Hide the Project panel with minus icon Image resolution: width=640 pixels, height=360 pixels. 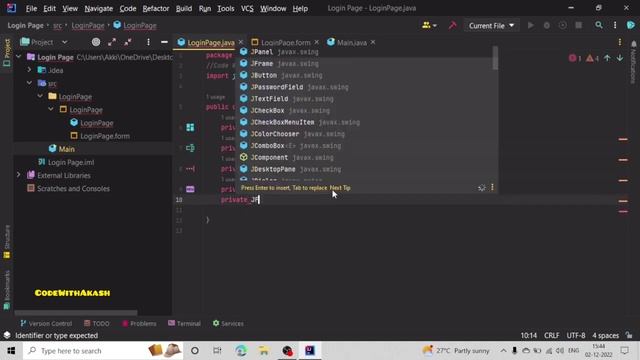click(164, 42)
